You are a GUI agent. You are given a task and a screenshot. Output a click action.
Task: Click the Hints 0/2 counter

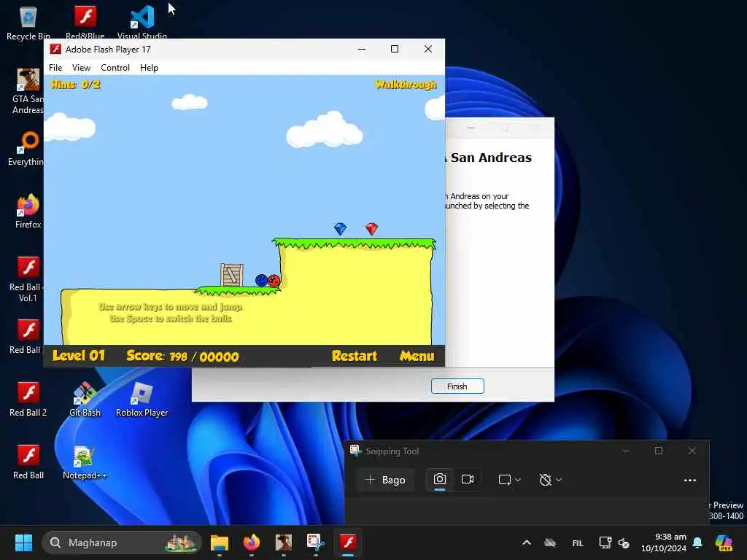pos(75,85)
